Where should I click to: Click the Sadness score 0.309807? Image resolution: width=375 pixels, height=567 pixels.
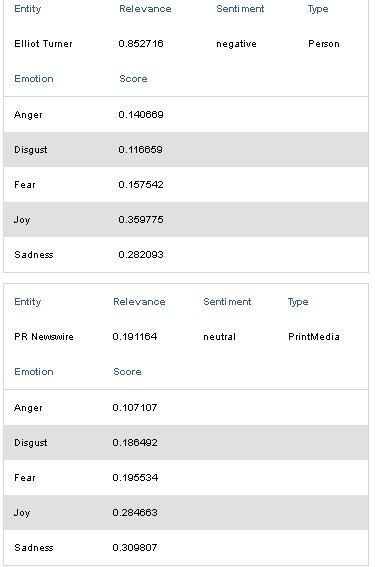(135, 547)
